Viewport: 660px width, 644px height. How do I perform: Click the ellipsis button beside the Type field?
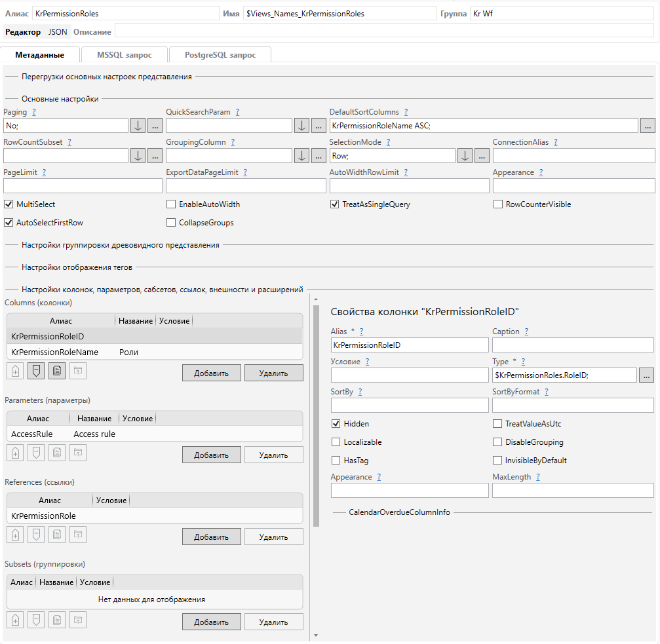pyautogui.click(x=646, y=375)
